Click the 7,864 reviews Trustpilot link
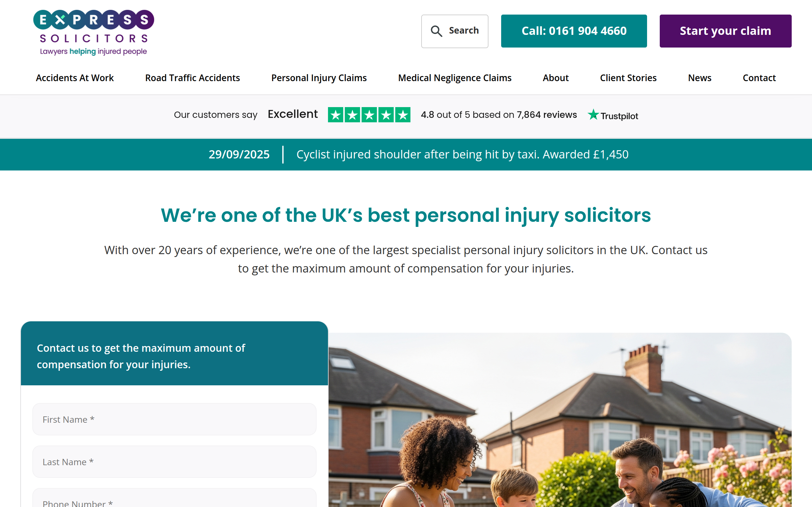This screenshot has height=507, width=812. pos(547,115)
